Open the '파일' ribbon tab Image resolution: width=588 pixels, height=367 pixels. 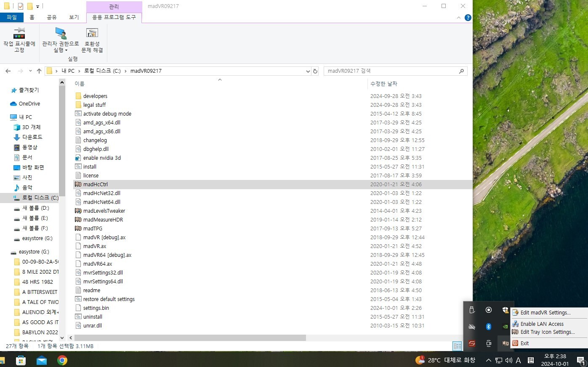point(12,17)
